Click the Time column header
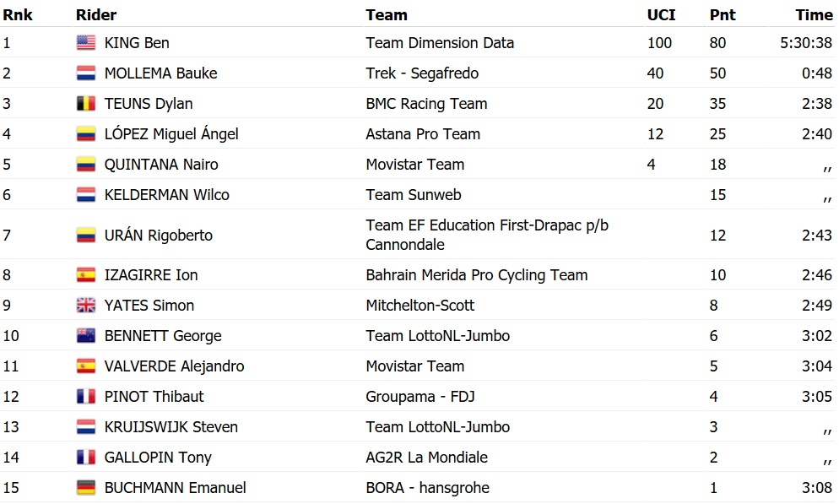The height and width of the screenshot is (504, 839). pos(814,14)
